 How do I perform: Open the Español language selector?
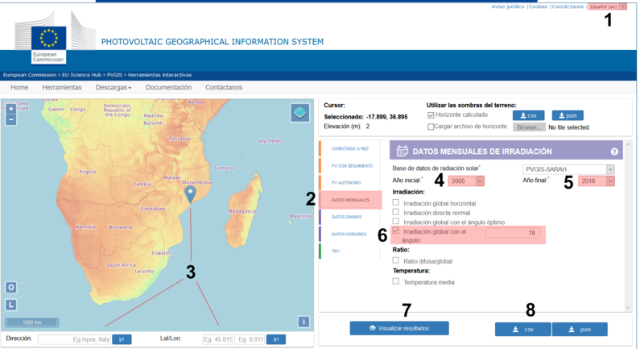(x=608, y=6)
